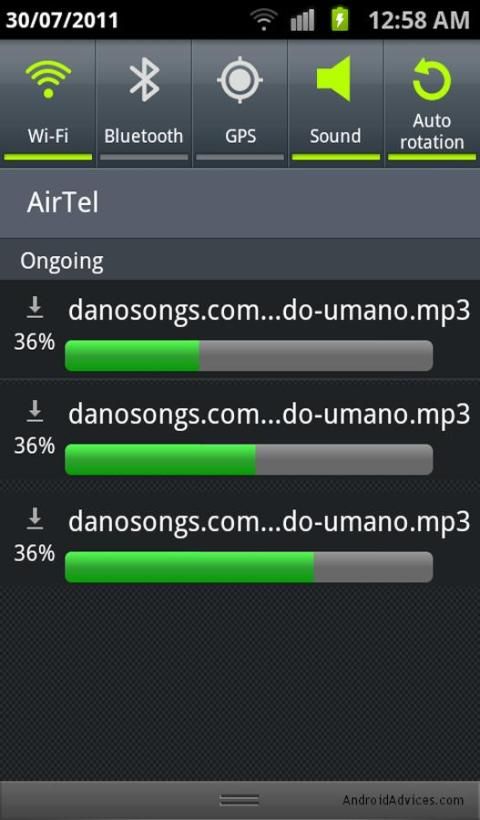The image size is (480, 820).
Task: Tap the second download arrow icon
Action: coord(35,411)
